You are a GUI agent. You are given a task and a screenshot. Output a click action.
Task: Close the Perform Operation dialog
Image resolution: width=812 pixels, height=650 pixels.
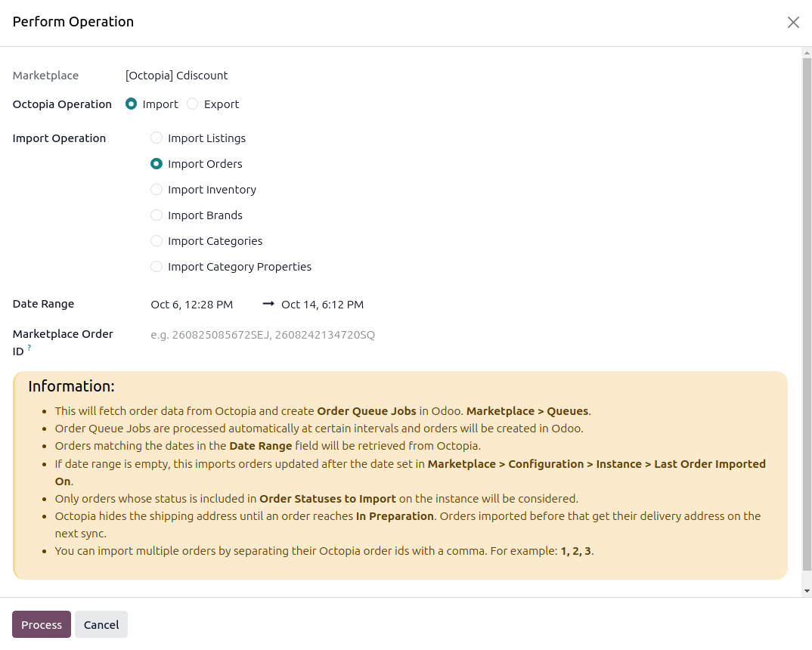tap(793, 22)
